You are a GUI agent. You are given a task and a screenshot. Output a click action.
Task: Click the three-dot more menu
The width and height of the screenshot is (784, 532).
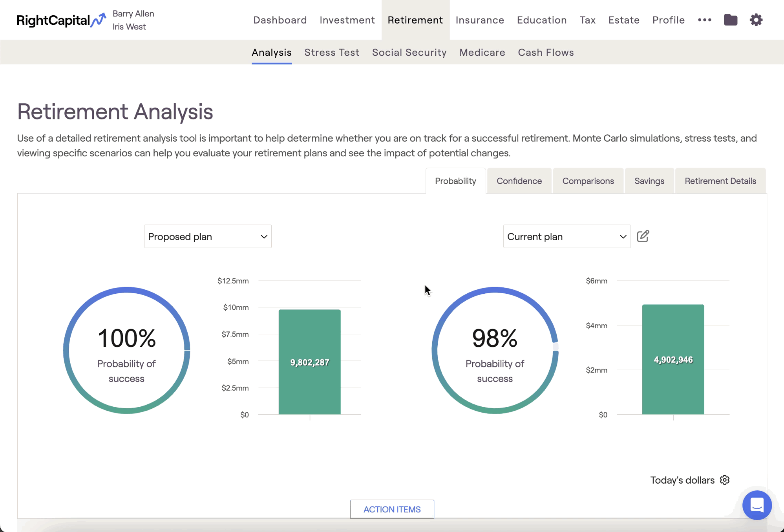point(704,20)
